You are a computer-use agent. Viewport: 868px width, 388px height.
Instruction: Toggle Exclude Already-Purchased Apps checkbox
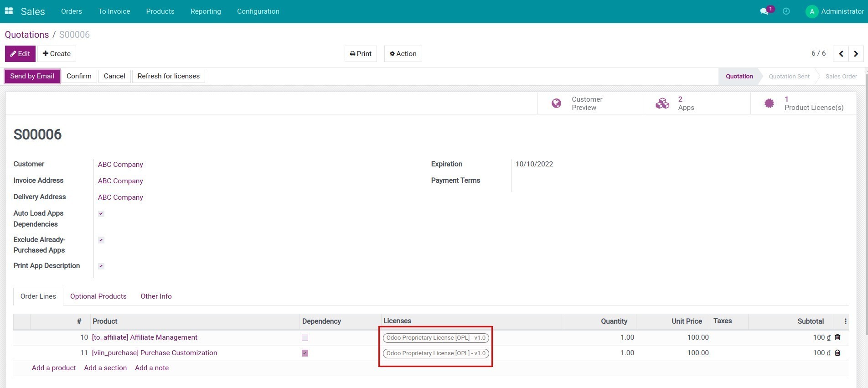pyautogui.click(x=101, y=240)
